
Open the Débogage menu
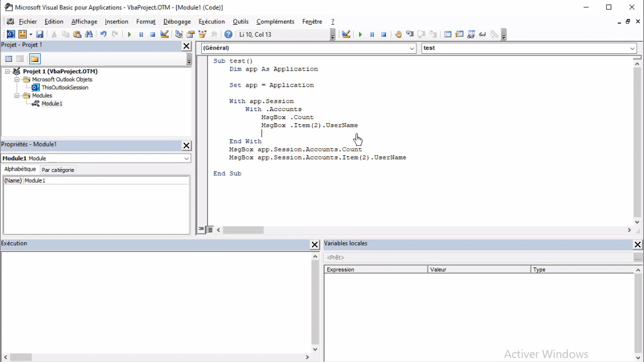click(x=177, y=21)
